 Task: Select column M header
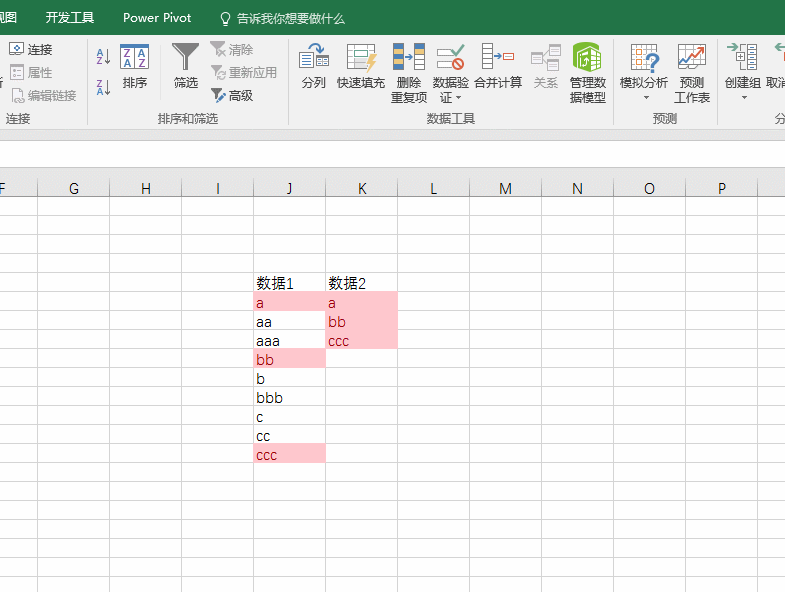point(506,188)
